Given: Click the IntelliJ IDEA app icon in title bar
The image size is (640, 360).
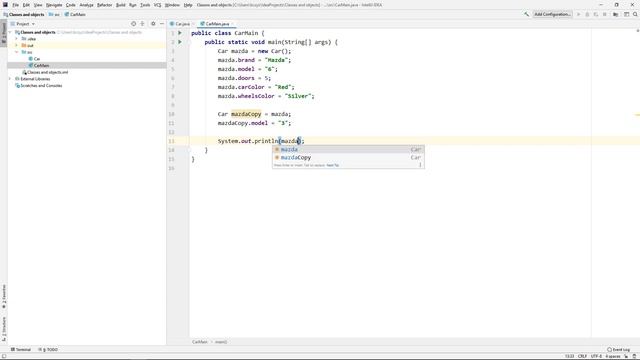Looking at the screenshot, I should [x=5, y=5].
